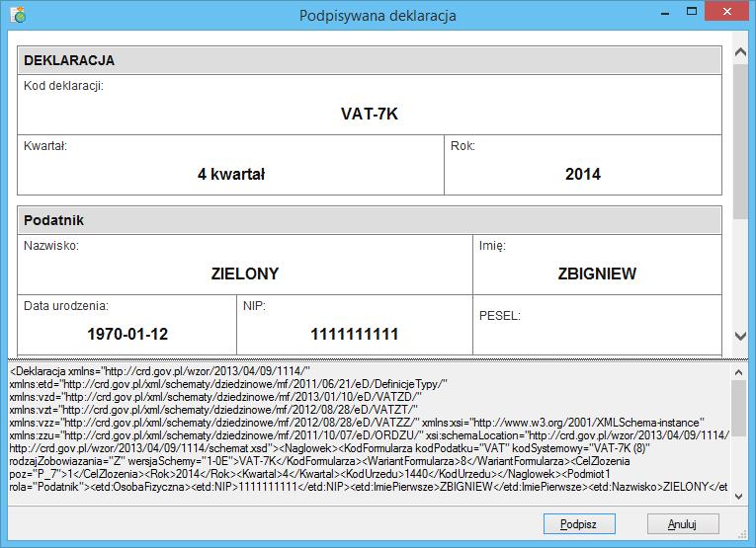The height and width of the screenshot is (548, 756).
Task: Click the Anuluj button
Action: (x=683, y=524)
